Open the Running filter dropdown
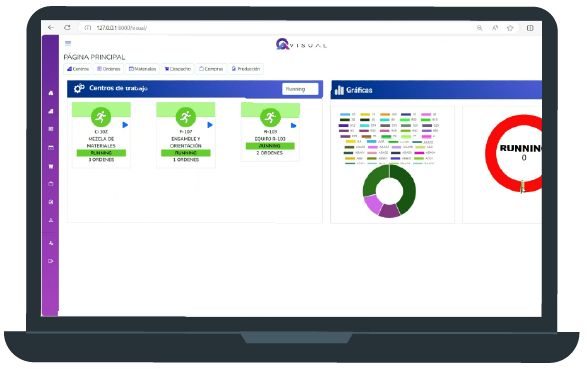587x369 pixels. pyautogui.click(x=300, y=89)
